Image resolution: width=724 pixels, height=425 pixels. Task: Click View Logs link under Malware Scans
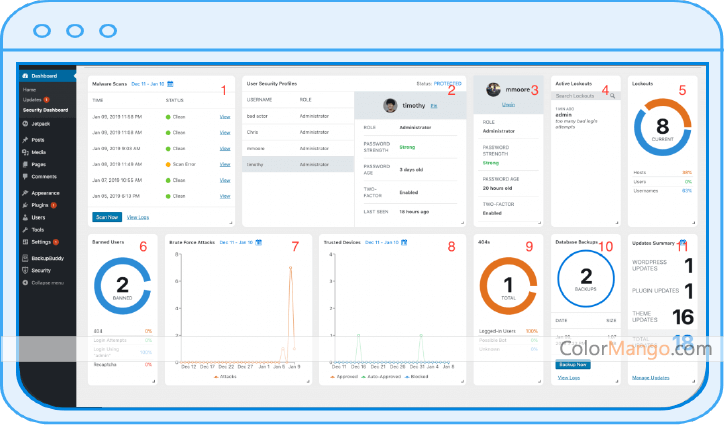[x=138, y=216]
